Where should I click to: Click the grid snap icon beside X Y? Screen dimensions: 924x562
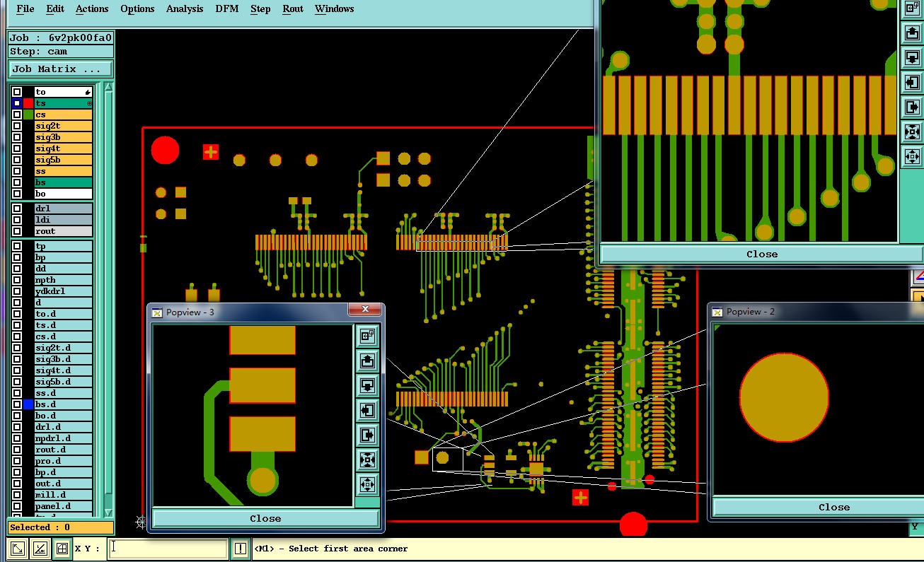[x=62, y=548]
